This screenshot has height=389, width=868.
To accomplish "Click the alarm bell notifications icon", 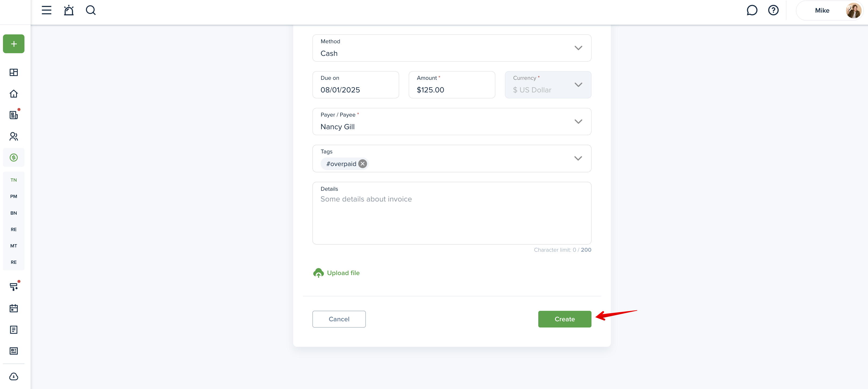I will [x=69, y=10].
